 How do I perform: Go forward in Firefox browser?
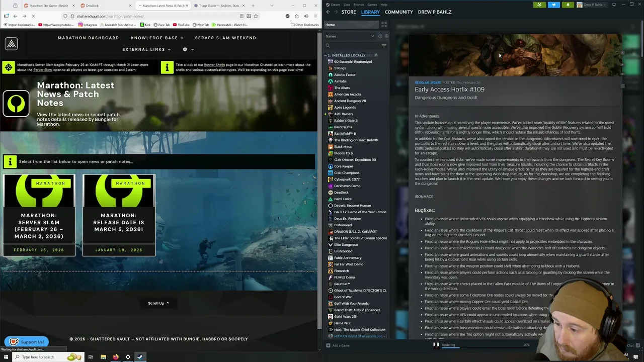[x=24, y=16]
